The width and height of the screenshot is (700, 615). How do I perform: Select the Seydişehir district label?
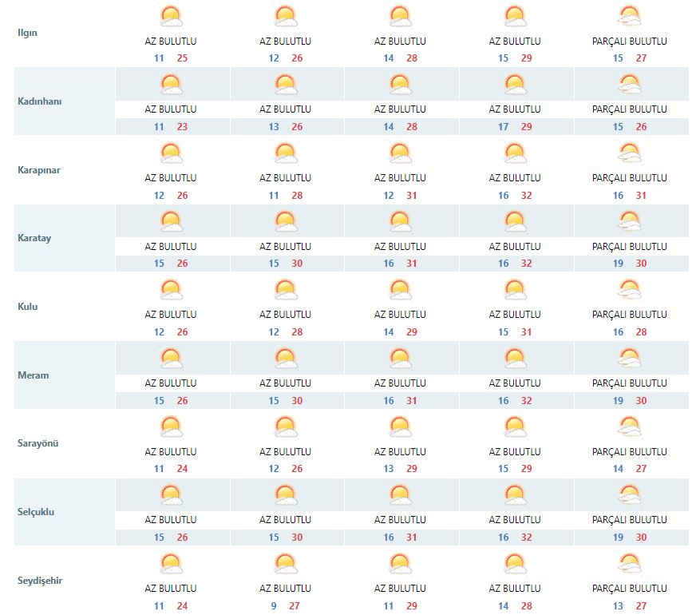[39, 581]
